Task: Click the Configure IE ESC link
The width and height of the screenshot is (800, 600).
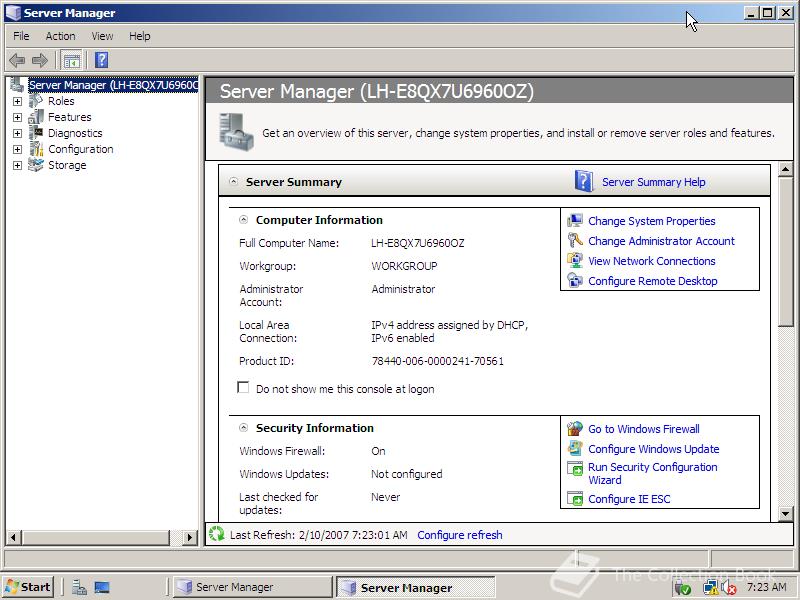Action: point(629,499)
